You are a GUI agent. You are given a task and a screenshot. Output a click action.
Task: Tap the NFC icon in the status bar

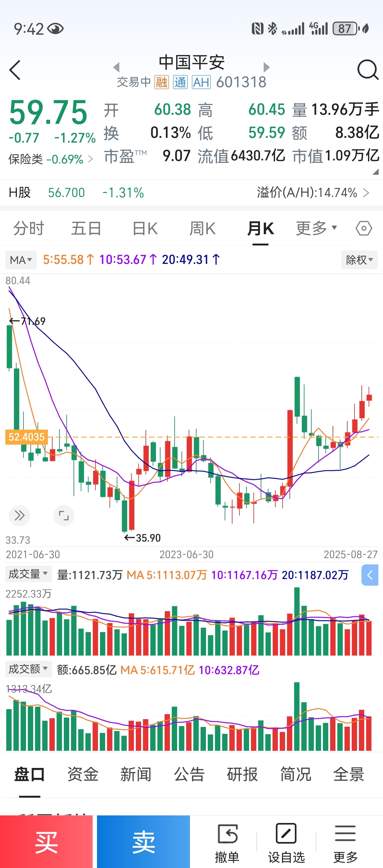coord(257,29)
